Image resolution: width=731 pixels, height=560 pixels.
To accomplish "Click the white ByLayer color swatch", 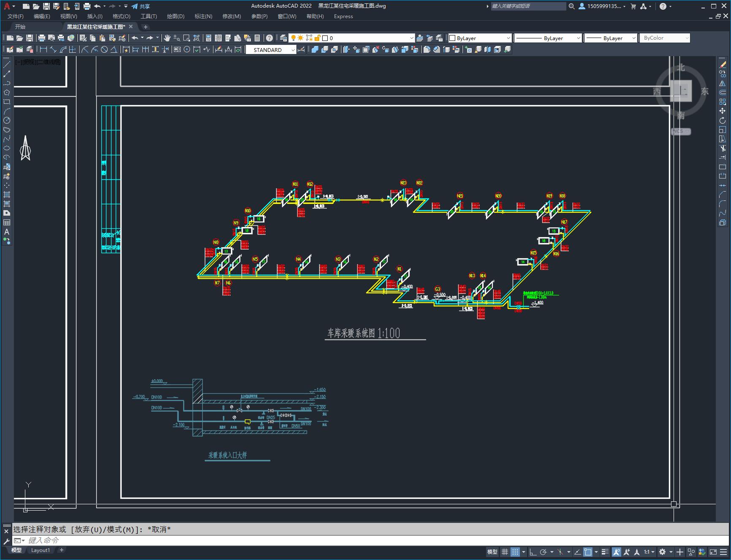I will click(x=452, y=38).
